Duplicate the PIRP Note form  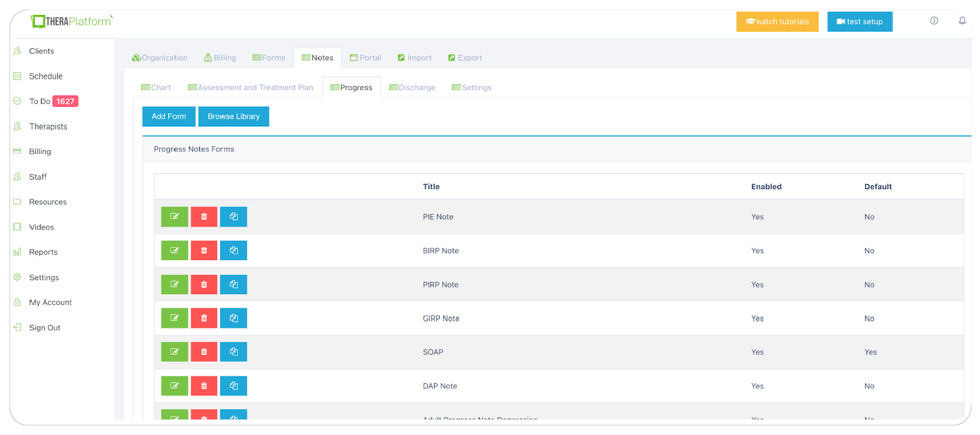coord(234,285)
